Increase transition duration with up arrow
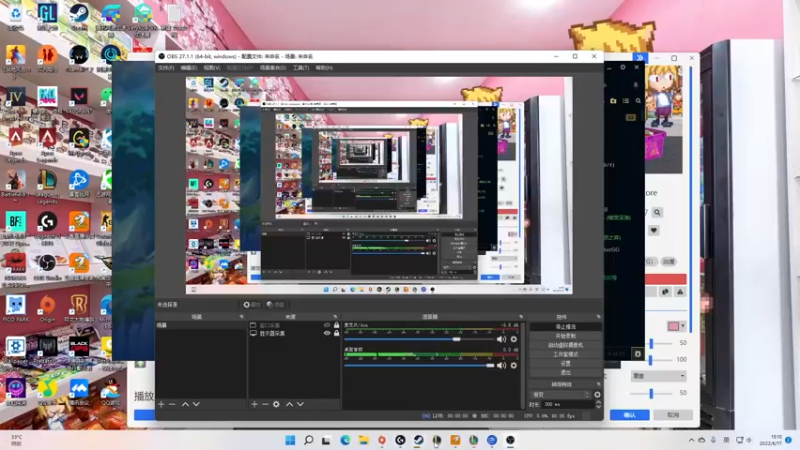800x450 pixels. [x=598, y=402]
